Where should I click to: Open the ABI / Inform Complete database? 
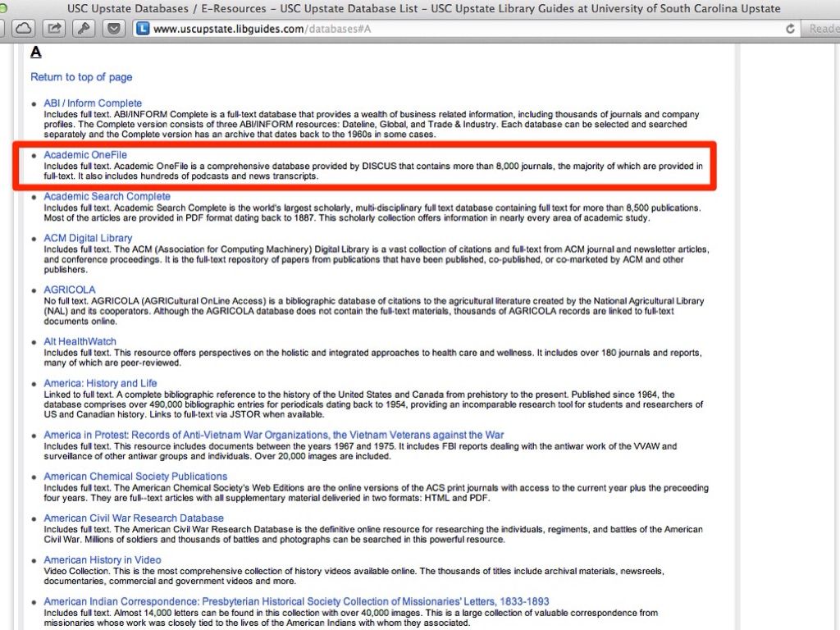[93, 103]
